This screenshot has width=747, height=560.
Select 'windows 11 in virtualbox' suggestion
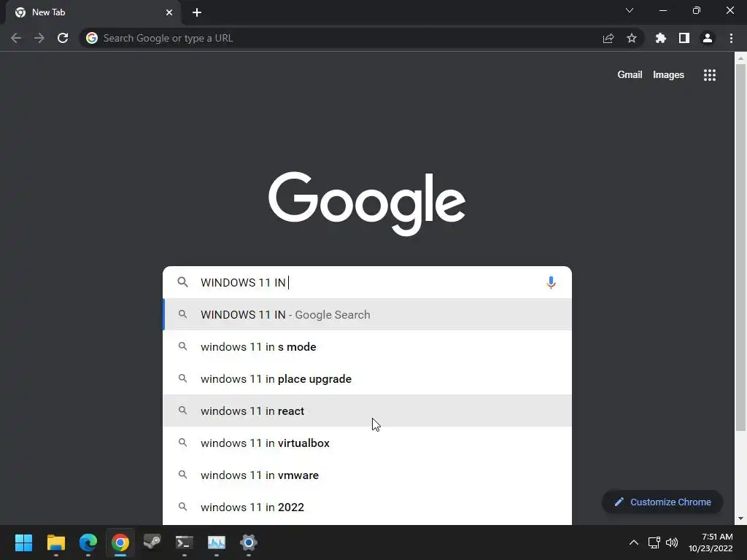click(x=368, y=443)
